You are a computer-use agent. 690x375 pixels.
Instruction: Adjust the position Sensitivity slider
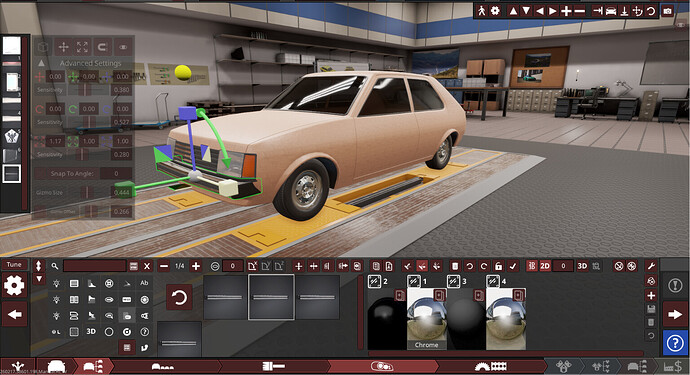click(84, 90)
